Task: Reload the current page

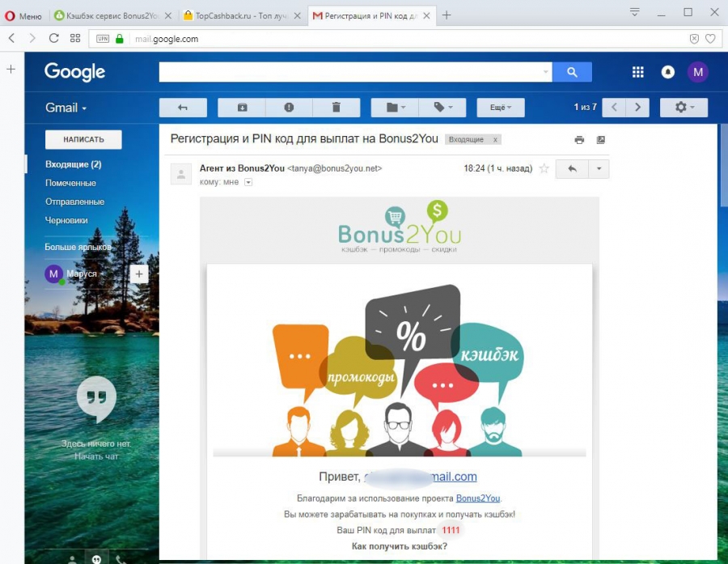Action: coord(54,39)
